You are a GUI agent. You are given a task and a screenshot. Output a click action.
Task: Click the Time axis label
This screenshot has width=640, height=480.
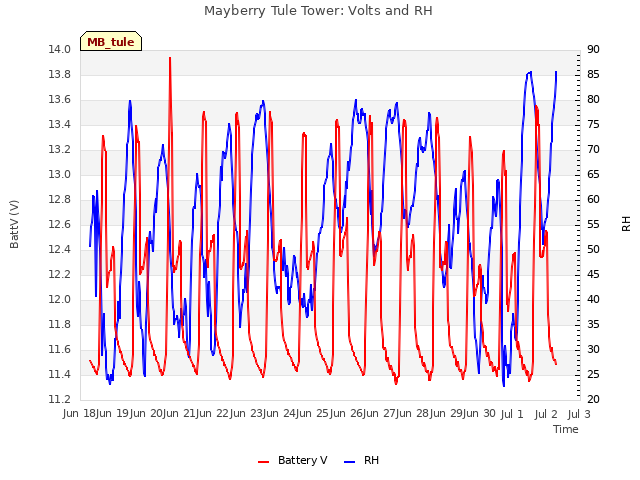566,429
